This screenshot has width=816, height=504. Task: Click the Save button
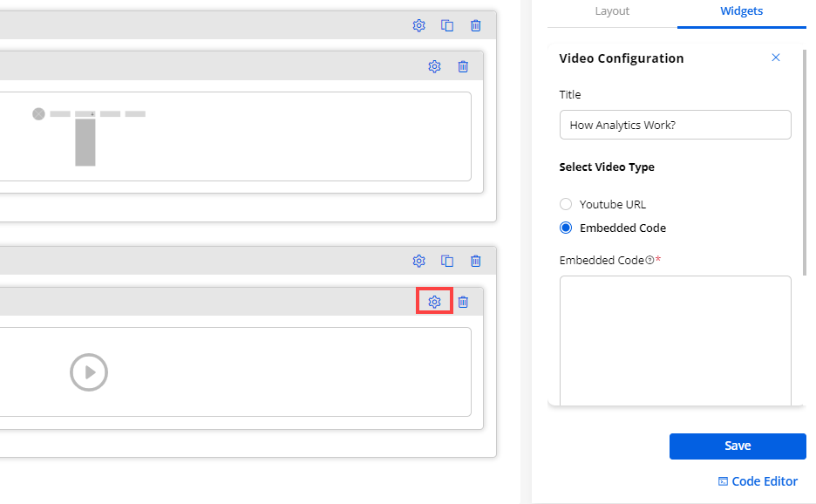[x=738, y=446]
